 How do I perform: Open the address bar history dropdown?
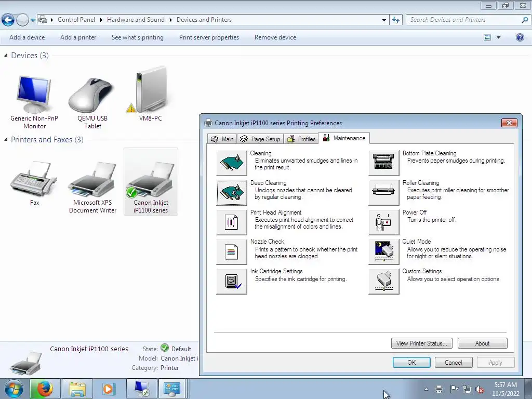coord(384,20)
